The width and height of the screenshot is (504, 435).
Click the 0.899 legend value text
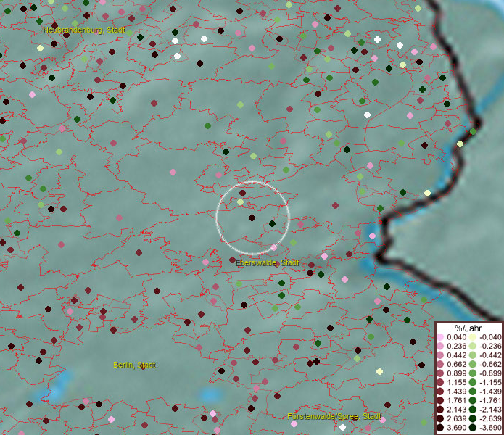(456, 373)
